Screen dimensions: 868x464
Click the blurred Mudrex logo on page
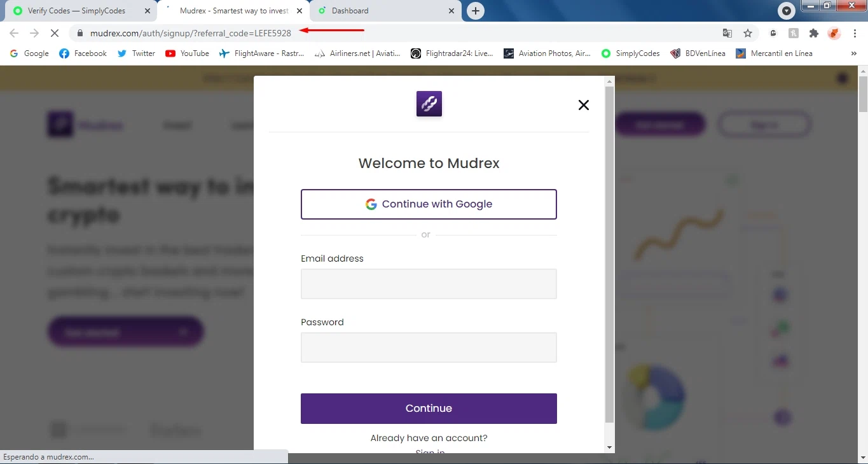tap(85, 125)
